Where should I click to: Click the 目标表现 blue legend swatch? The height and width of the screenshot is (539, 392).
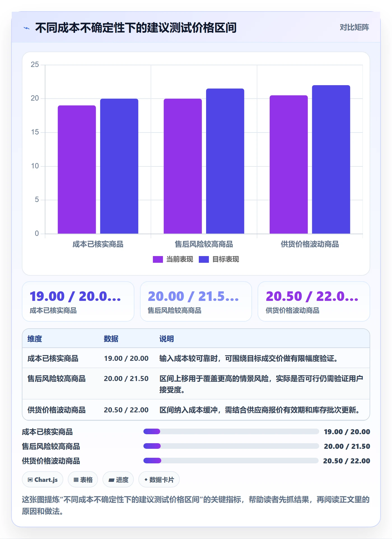(x=204, y=259)
